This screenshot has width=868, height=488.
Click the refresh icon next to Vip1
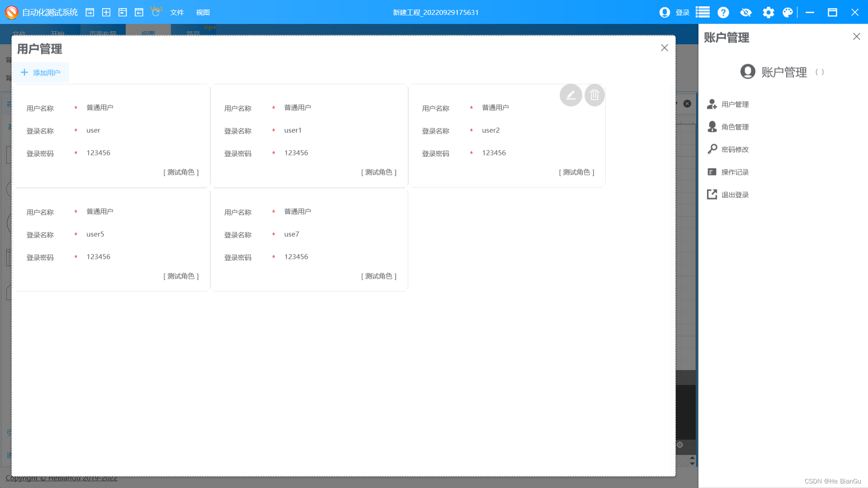pos(155,12)
